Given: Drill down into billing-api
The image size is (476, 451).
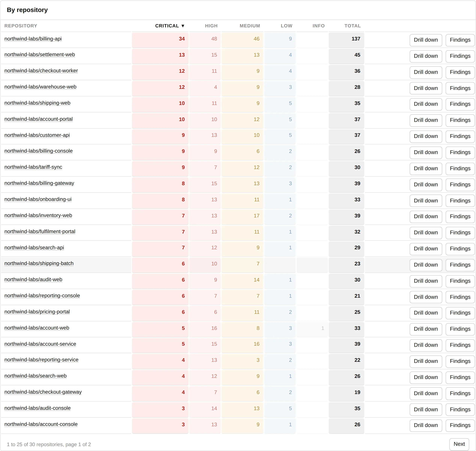Looking at the screenshot, I should tap(426, 40).
